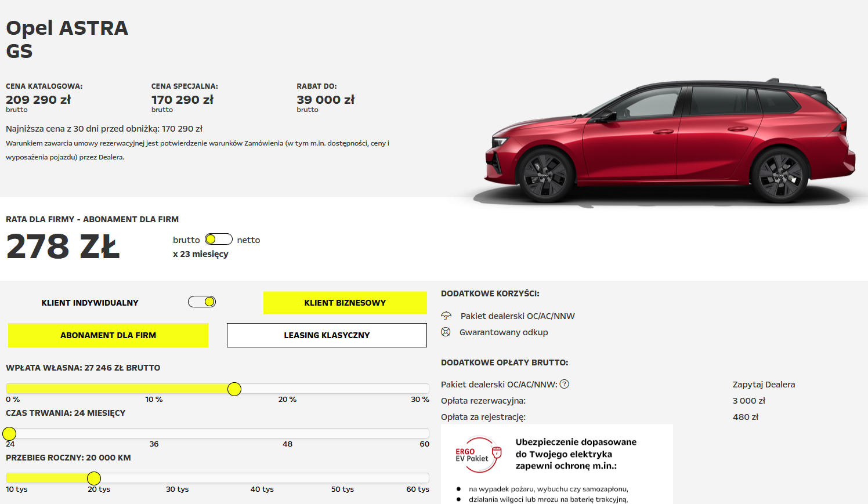The width and height of the screenshot is (868, 504).
Task: Click the 209 290 zł catalog price
Action: (38, 100)
